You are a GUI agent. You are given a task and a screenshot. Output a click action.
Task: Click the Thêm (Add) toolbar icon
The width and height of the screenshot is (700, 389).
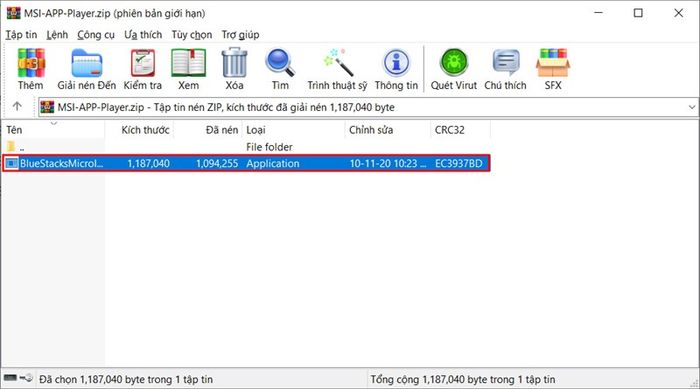point(30,63)
